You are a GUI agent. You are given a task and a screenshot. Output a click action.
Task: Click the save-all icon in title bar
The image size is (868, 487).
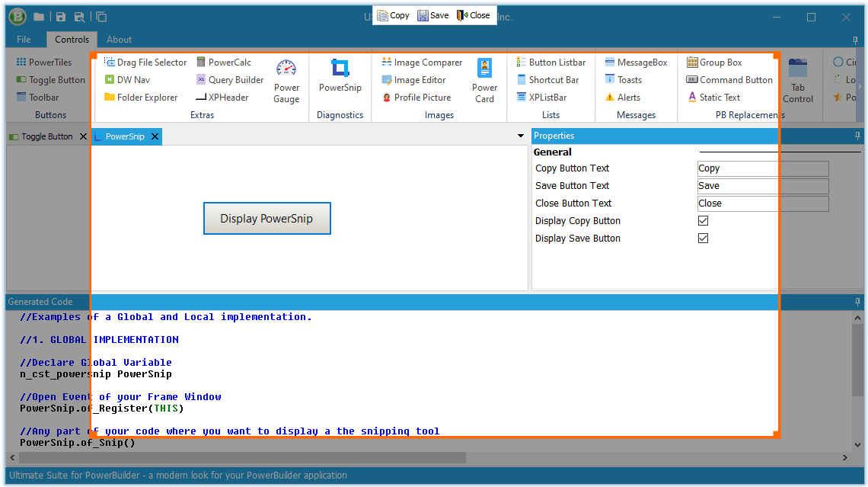tap(79, 18)
